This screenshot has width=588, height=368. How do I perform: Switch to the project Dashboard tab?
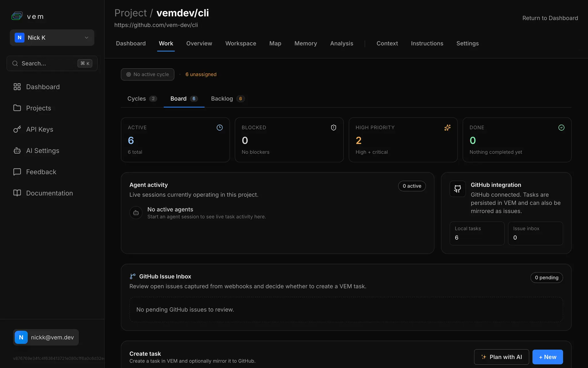pos(131,43)
